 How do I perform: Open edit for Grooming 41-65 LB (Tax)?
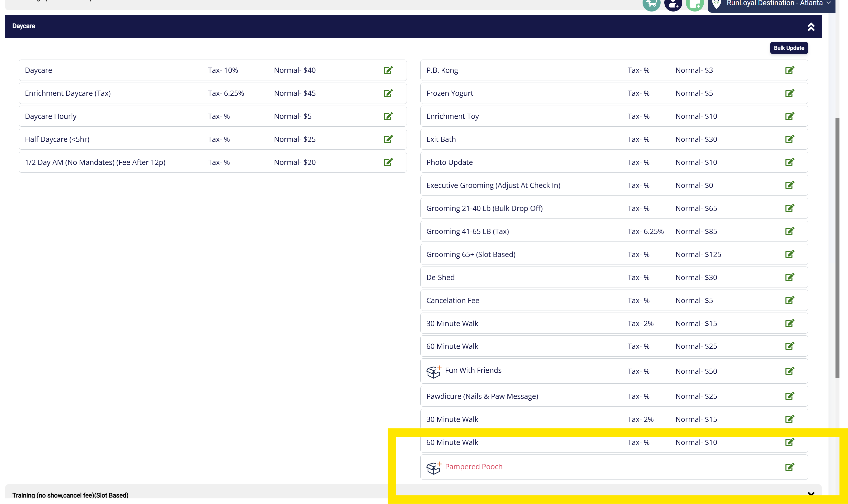coord(790,231)
